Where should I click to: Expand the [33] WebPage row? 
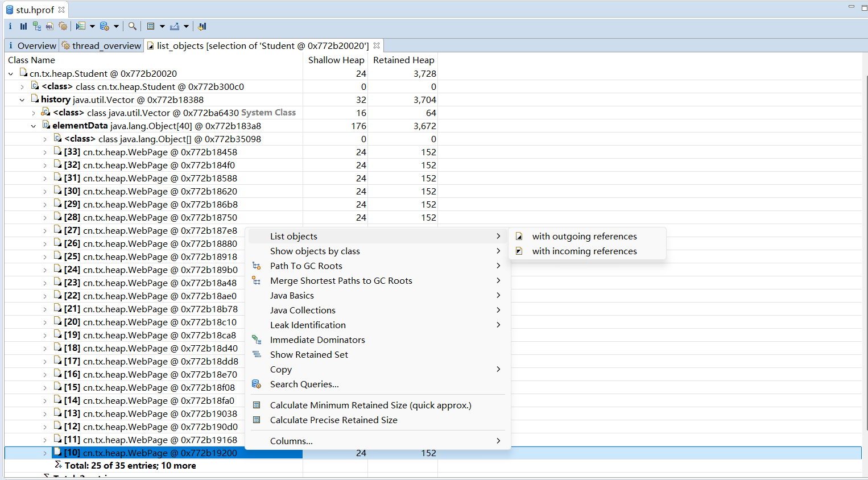45,152
